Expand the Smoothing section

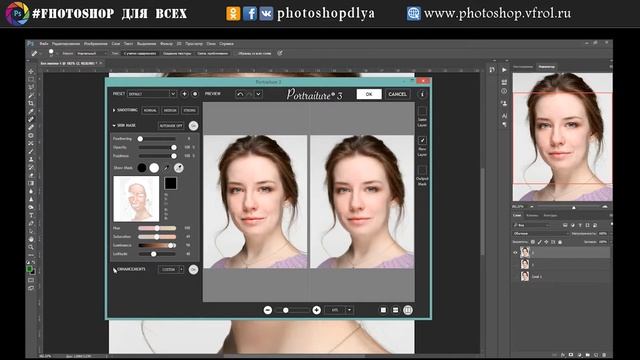coord(114,110)
